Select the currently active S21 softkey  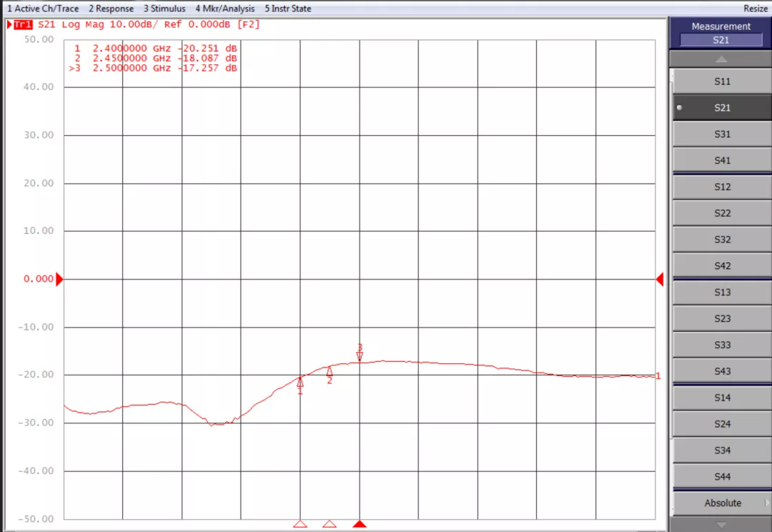point(722,108)
